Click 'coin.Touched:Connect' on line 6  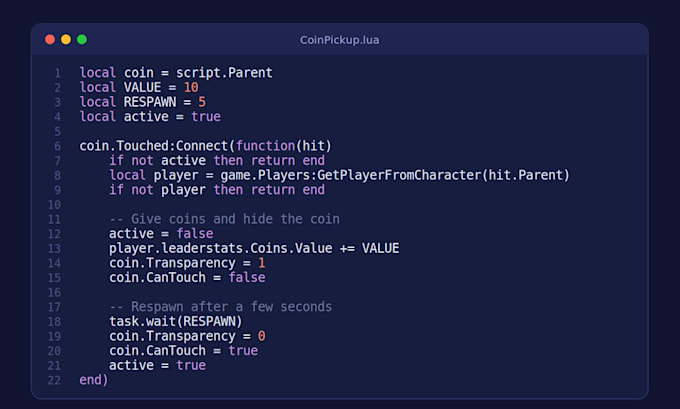tap(154, 146)
